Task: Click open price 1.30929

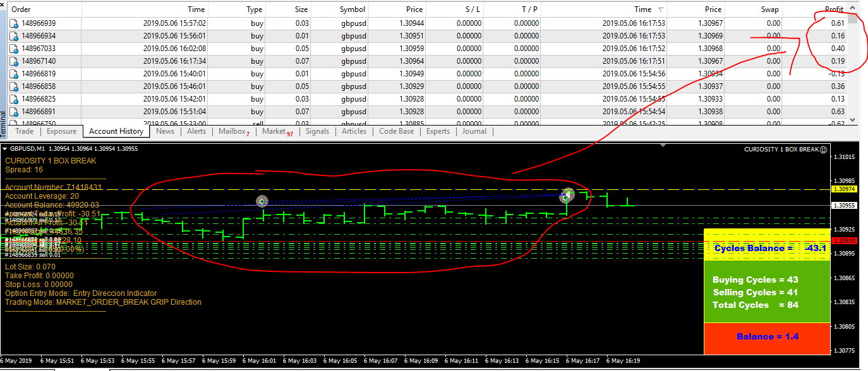Action: 411,86
